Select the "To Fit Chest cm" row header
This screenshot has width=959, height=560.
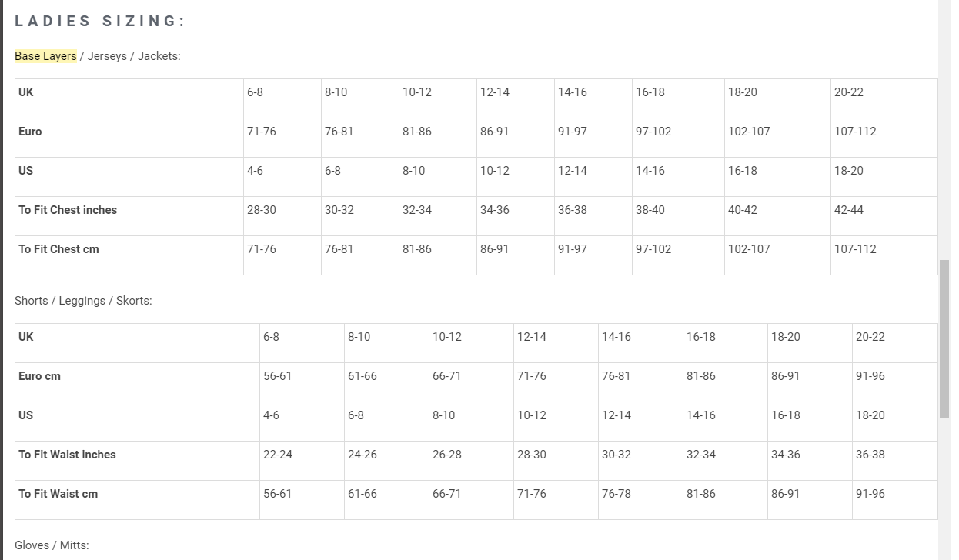pos(58,249)
